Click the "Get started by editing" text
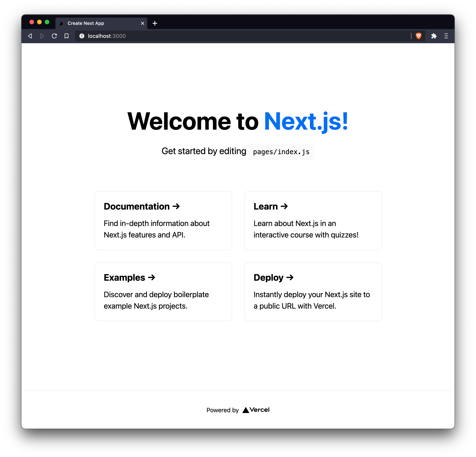The image size is (476, 457). (x=204, y=151)
